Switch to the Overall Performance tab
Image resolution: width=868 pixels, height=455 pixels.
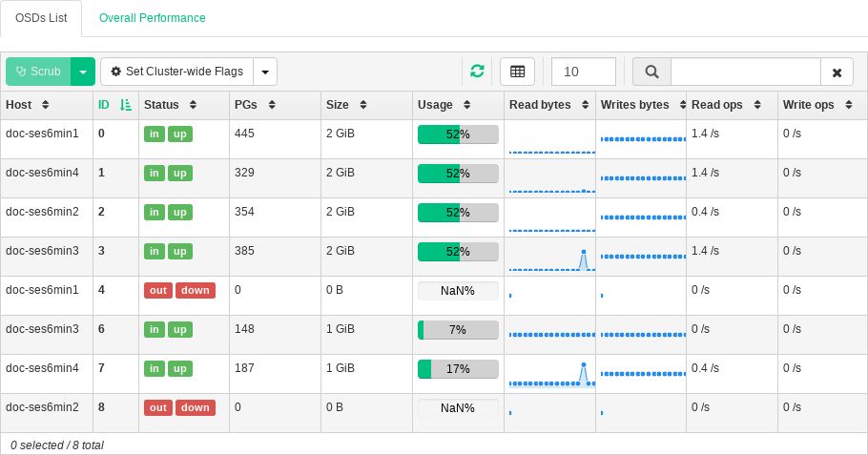[152, 18]
